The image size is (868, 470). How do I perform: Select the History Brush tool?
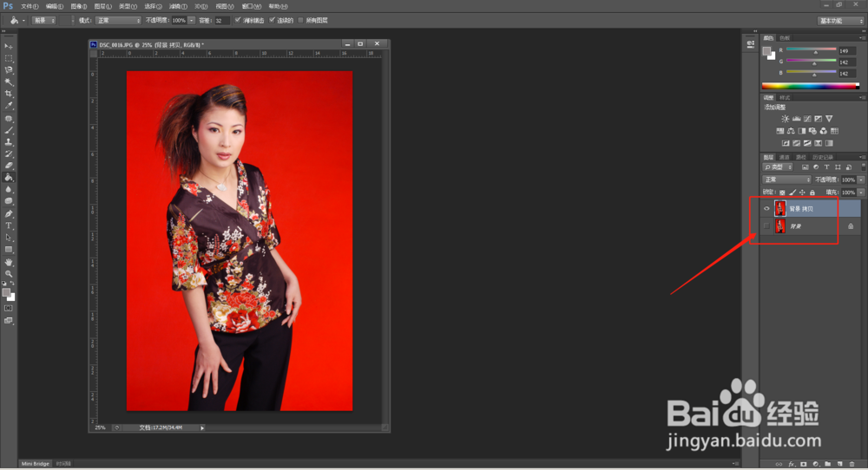coord(9,153)
